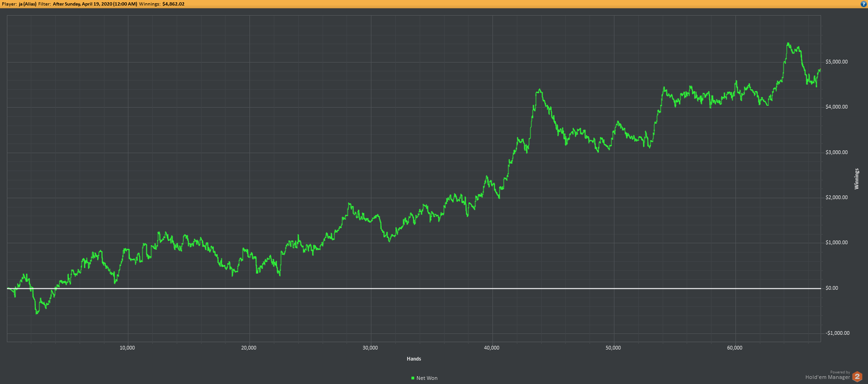Screen dimensions: 868x384
Task: Click the "Hands" x-axis title
Action: [x=414, y=359]
